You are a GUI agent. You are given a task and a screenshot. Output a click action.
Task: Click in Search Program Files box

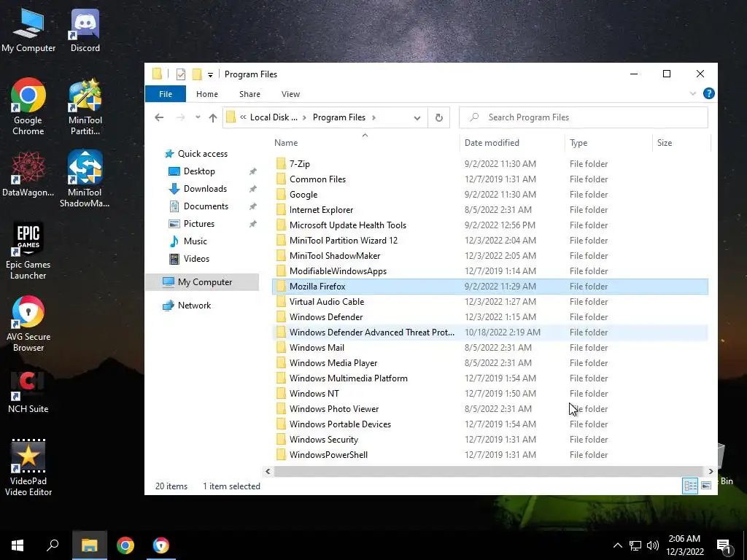point(584,117)
